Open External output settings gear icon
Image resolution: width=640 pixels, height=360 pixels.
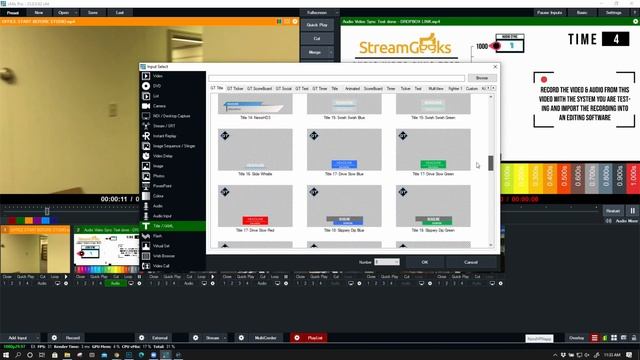coord(141,338)
